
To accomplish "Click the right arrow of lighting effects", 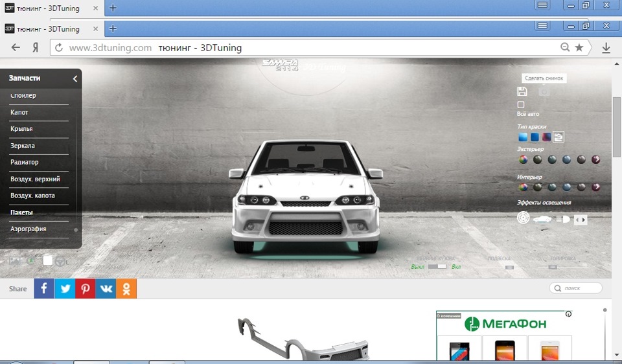I will click(x=584, y=220).
